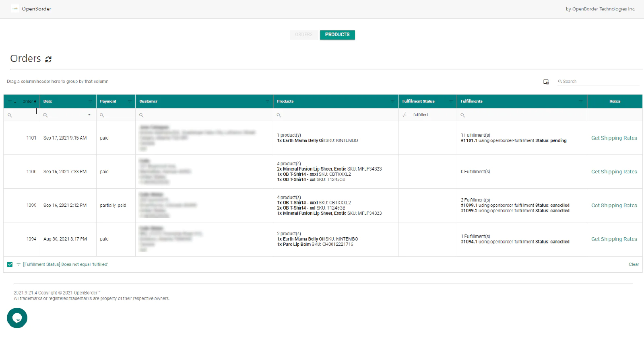Switch to the Orders tab

[x=304, y=35]
